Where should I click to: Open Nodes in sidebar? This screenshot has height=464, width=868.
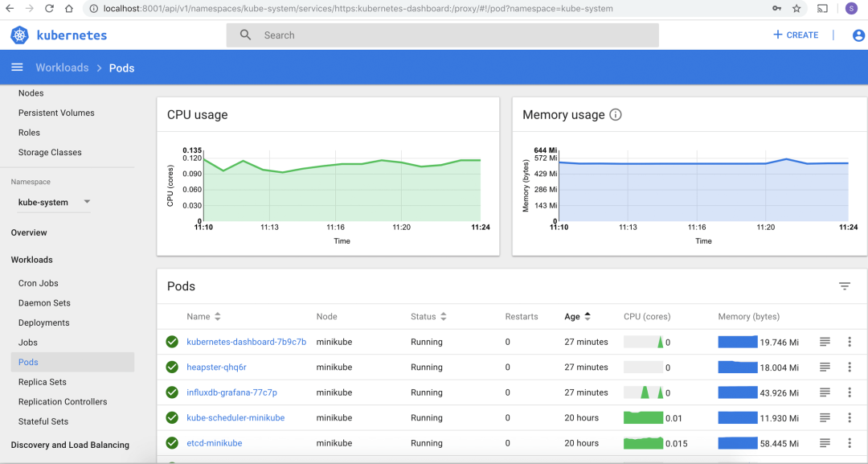tap(31, 93)
